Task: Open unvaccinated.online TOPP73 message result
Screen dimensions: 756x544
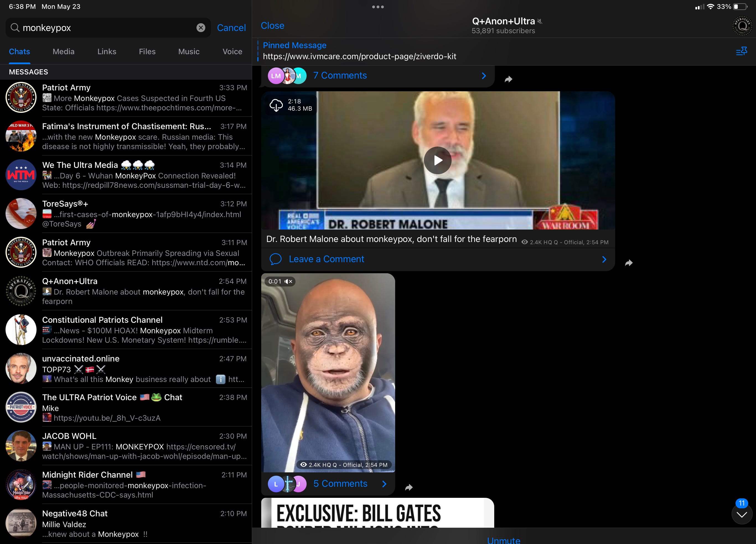Action: click(x=126, y=368)
